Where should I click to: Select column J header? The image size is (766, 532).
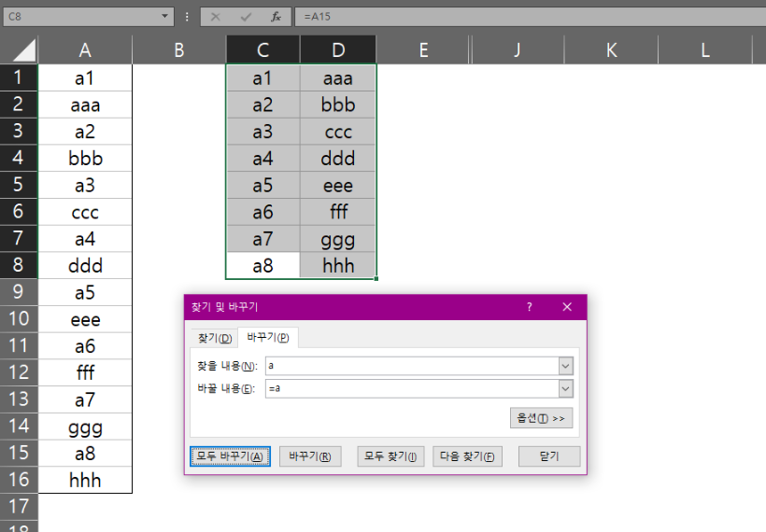pyautogui.click(x=518, y=49)
